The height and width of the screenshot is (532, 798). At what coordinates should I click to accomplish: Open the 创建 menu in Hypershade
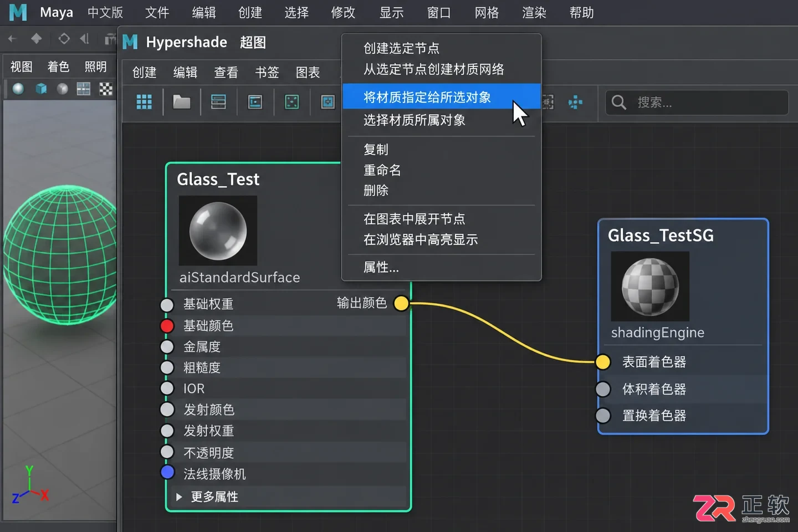[x=144, y=73]
